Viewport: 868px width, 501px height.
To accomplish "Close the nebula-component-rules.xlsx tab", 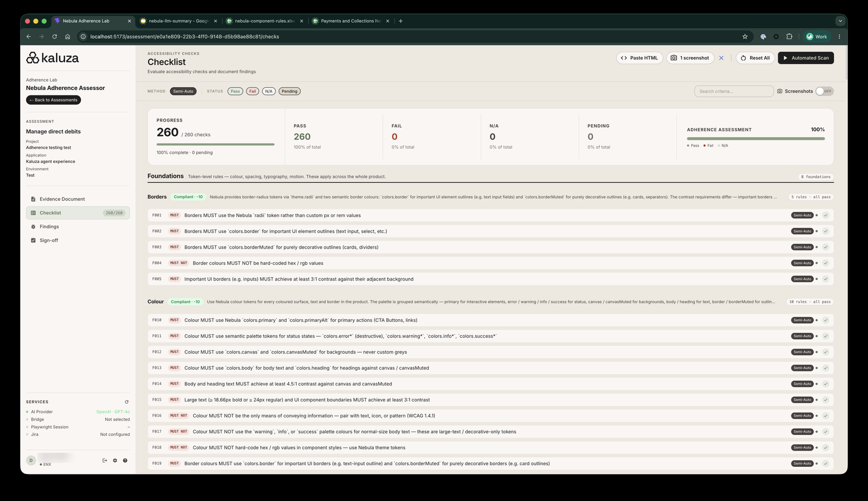I will (x=302, y=21).
